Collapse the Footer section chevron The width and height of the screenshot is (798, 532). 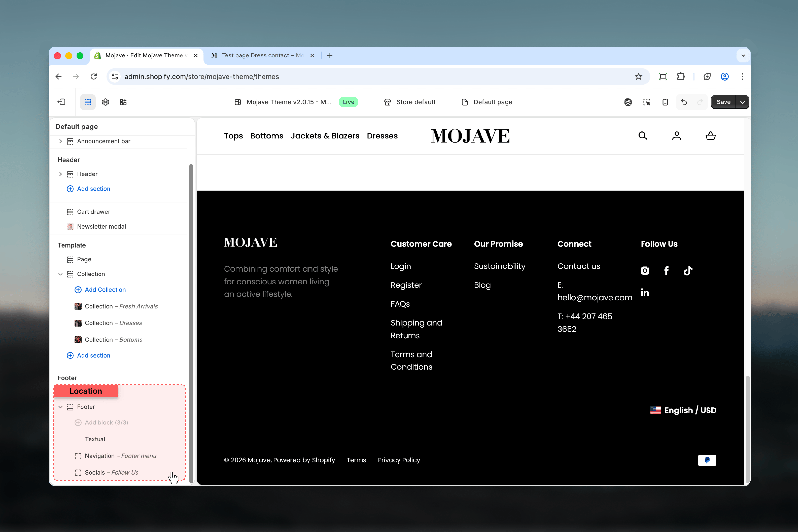click(x=60, y=407)
